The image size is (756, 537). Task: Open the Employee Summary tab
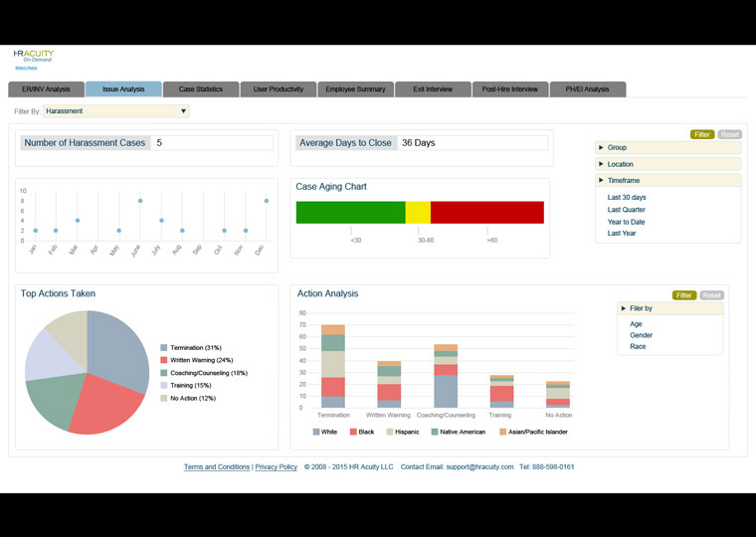(x=355, y=89)
